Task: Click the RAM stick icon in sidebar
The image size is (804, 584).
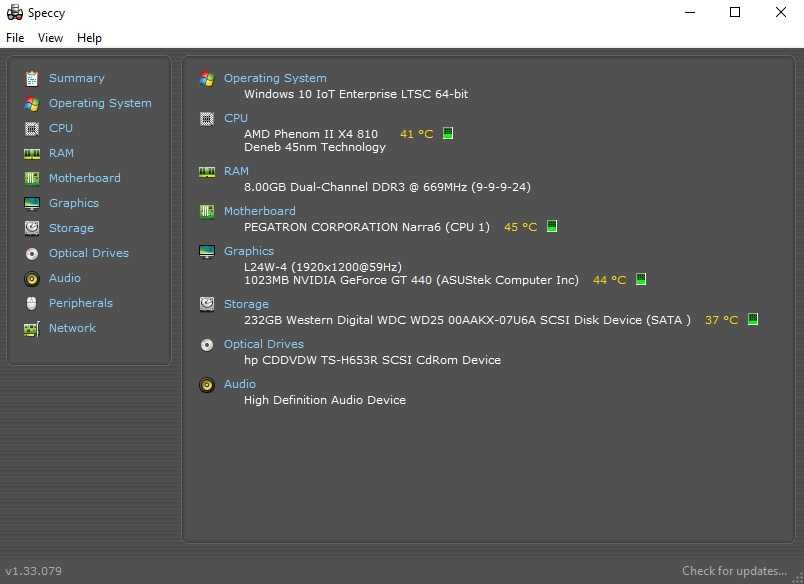Action: click(x=32, y=153)
